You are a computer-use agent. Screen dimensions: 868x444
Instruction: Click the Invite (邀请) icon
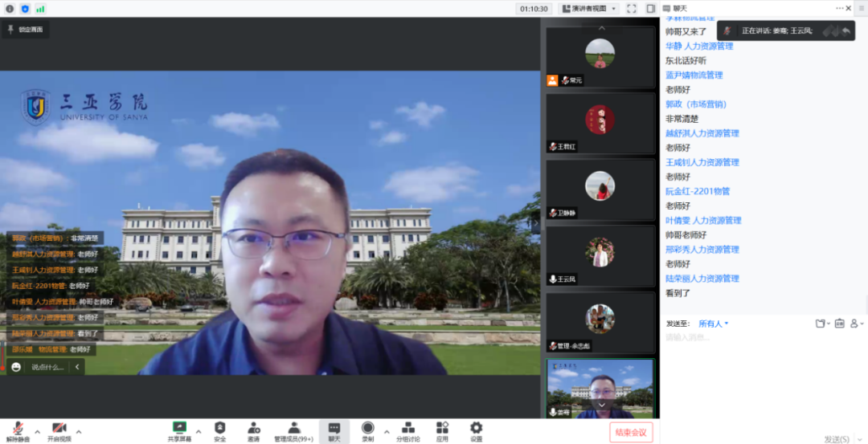(x=253, y=430)
